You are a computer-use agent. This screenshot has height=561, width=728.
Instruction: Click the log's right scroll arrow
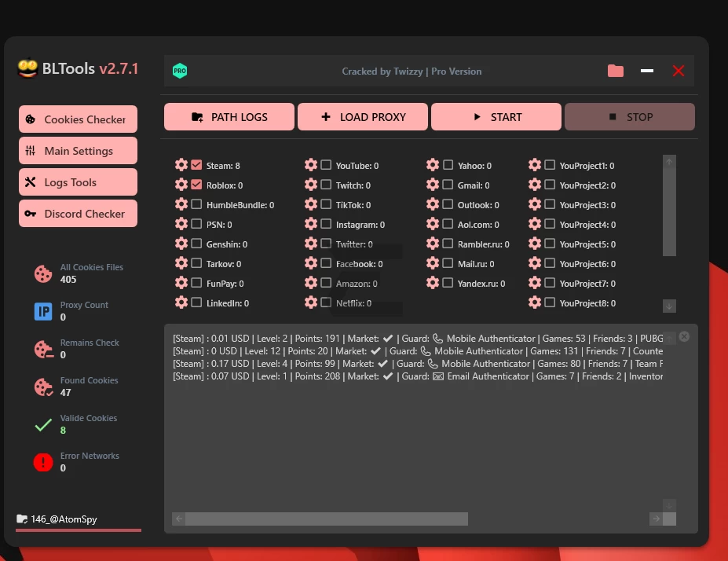(x=656, y=519)
